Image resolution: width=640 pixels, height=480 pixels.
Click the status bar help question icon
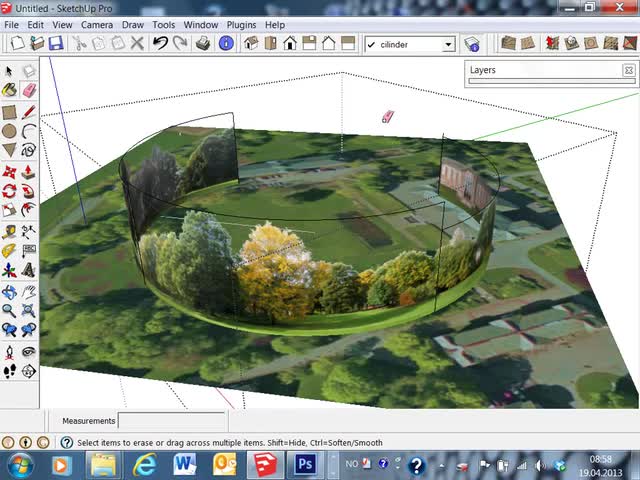[x=67, y=442]
